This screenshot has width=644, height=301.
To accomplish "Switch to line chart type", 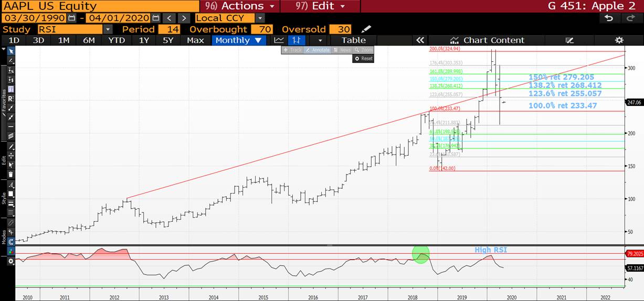I will (279, 40).
